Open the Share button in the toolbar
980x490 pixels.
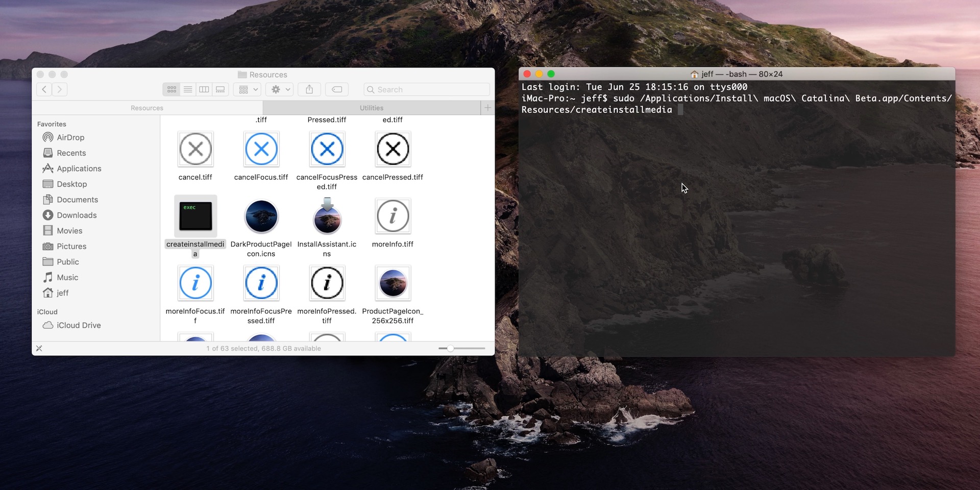click(x=309, y=89)
